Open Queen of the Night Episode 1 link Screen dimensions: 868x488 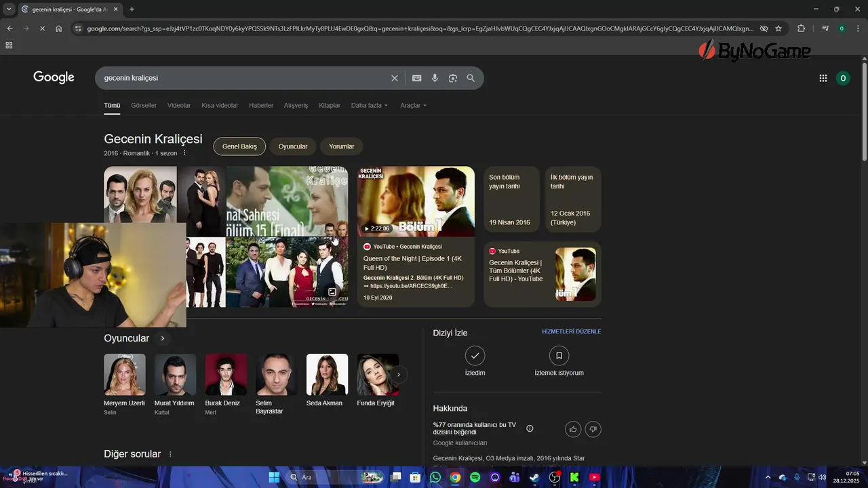(x=412, y=263)
